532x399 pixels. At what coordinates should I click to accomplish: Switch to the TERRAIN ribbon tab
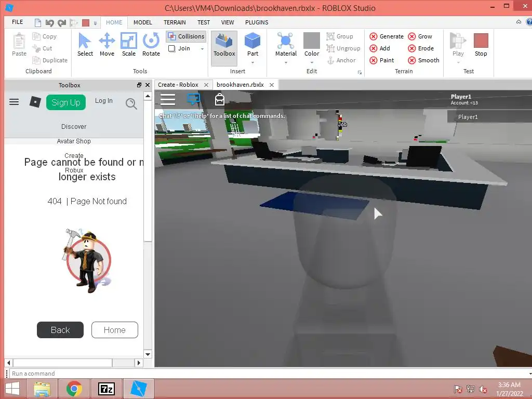175,22
